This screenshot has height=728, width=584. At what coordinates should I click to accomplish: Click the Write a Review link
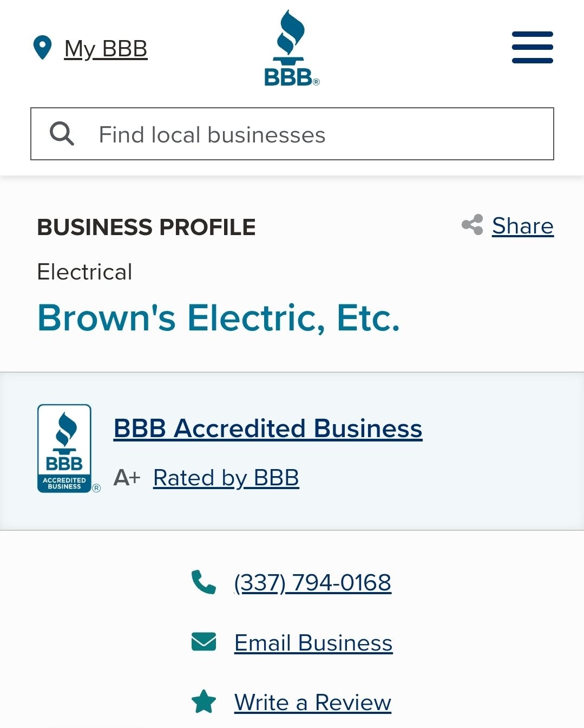pyautogui.click(x=311, y=702)
